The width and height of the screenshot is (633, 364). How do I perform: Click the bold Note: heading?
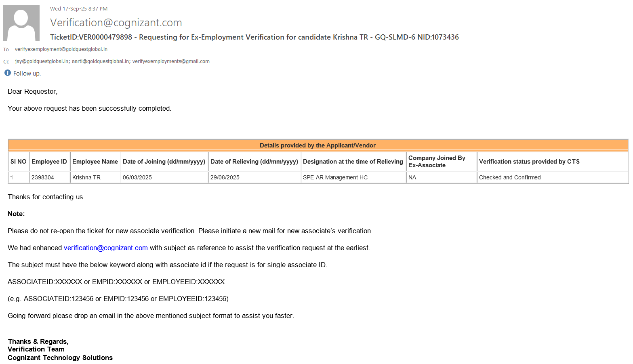[x=16, y=214]
